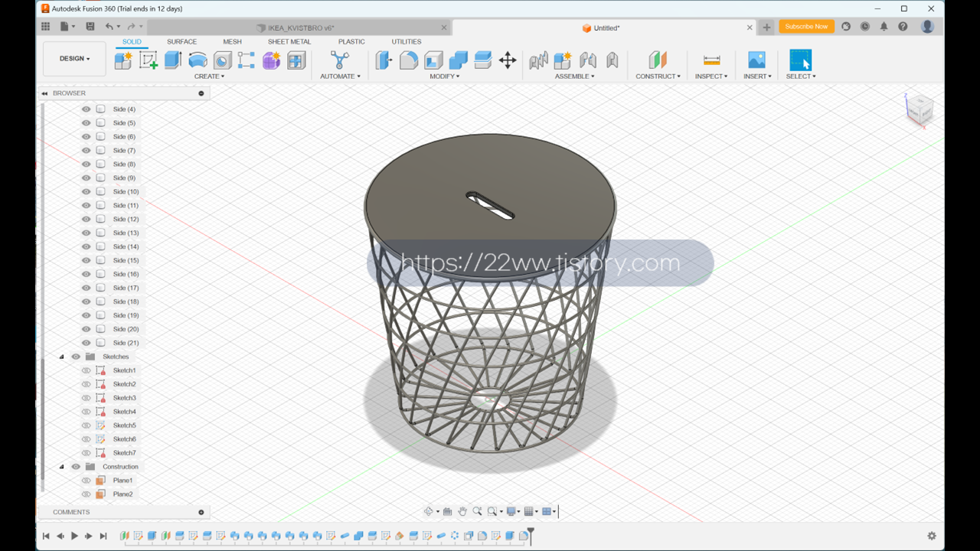
Task: Choose the Revolve tool icon
Action: click(x=198, y=60)
